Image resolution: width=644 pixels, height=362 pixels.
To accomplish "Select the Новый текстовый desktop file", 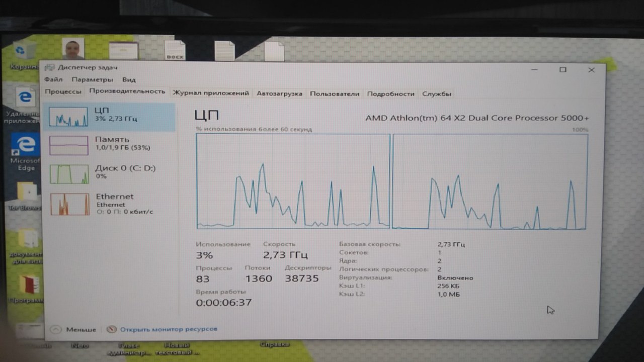I will 177,349.
